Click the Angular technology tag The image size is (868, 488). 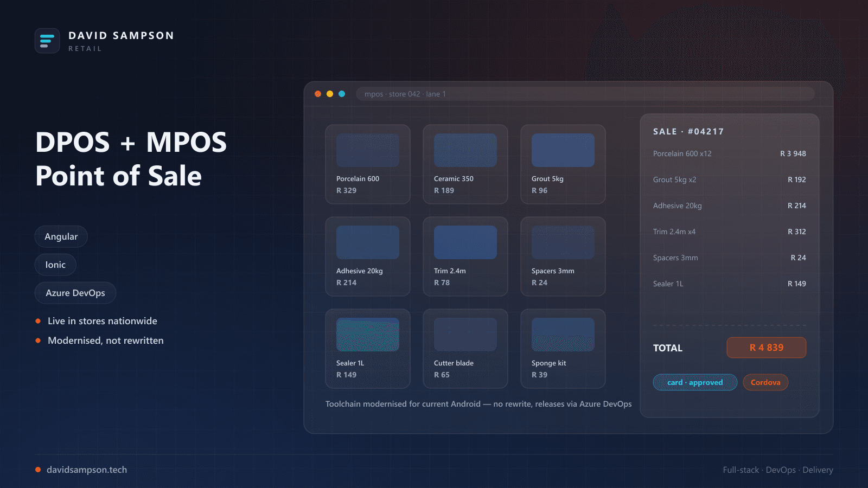(61, 236)
